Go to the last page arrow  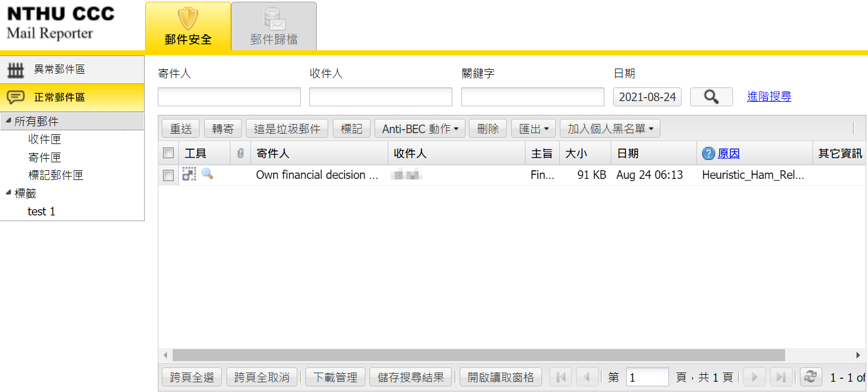point(781,377)
